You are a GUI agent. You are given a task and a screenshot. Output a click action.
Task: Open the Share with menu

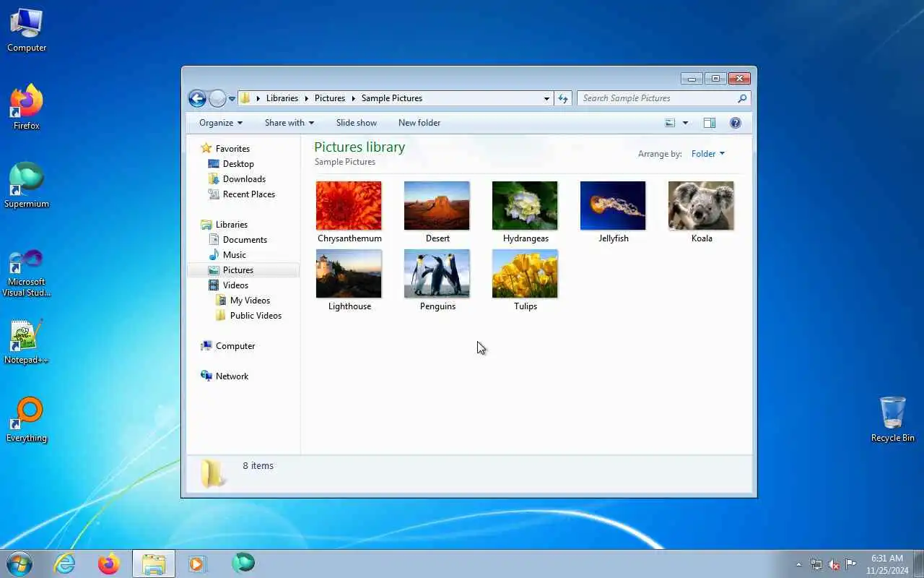[289, 123]
